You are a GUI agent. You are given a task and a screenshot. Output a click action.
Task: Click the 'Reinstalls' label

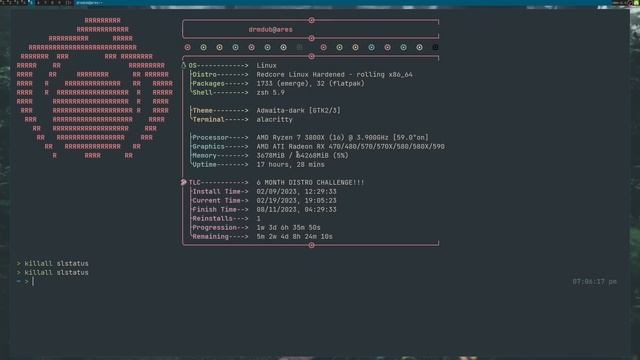[212, 218]
